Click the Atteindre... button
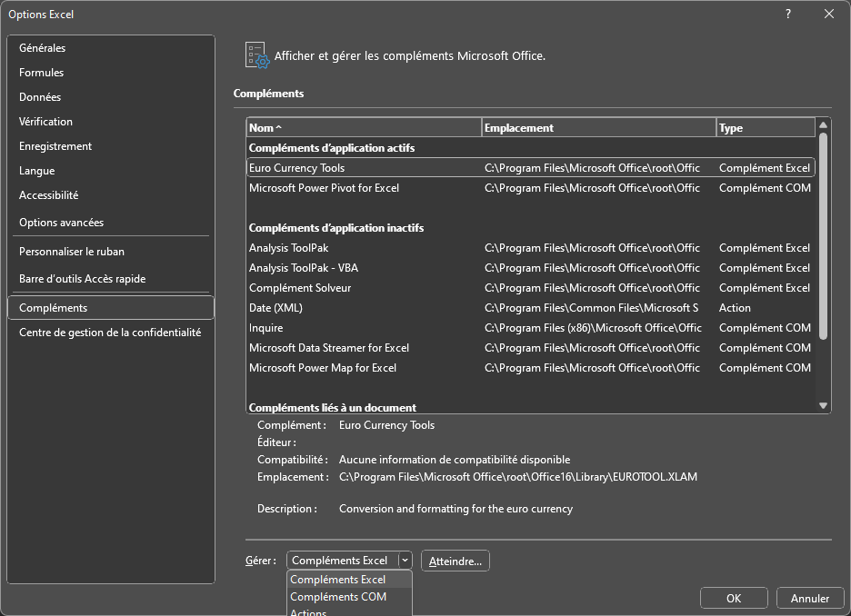 pyautogui.click(x=456, y=561)
